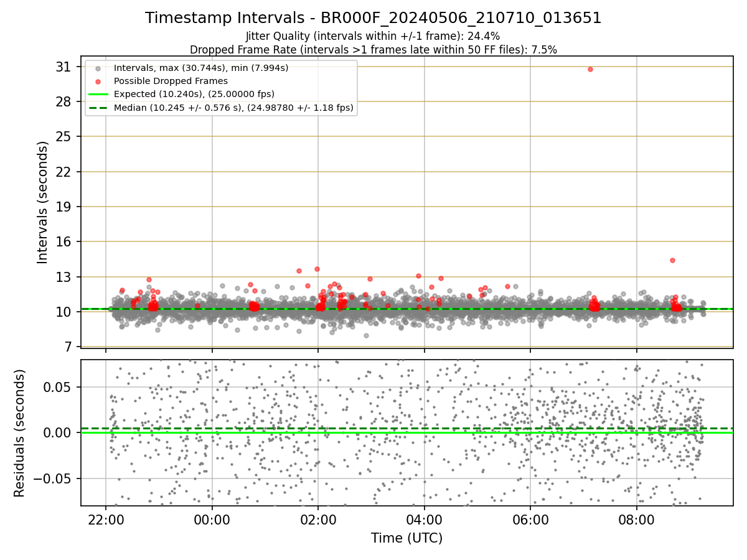This screenshot has height=560, width=747.
Task: Click the "08:00" time tick label
Action: pos(637,520)
